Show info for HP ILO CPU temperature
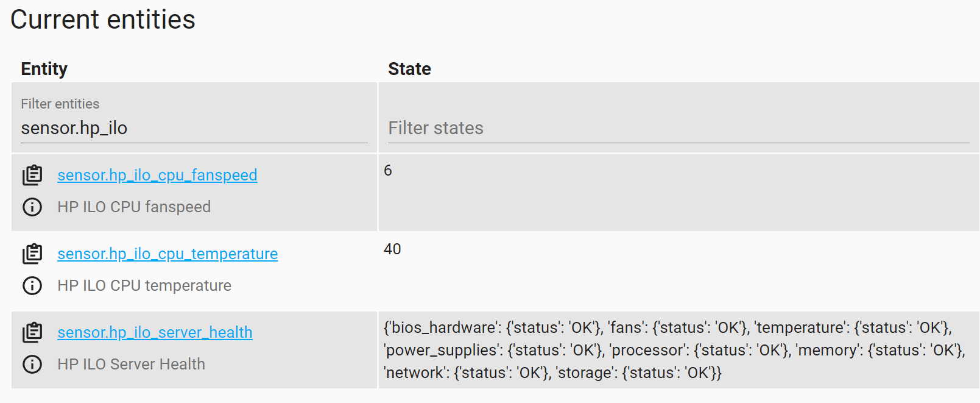This screenshot has width=980, height=403. tap(32, 285)
